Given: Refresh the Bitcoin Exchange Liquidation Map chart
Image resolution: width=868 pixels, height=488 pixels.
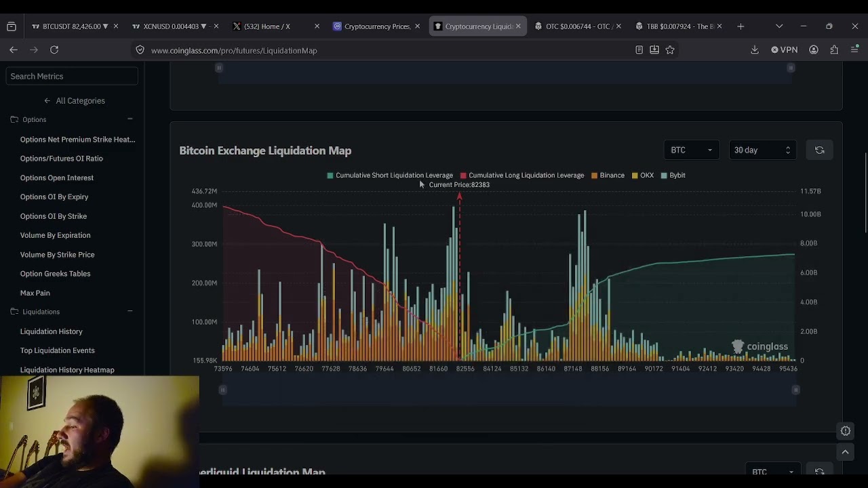Looking at the screenshot, I should tap(819, 150).
